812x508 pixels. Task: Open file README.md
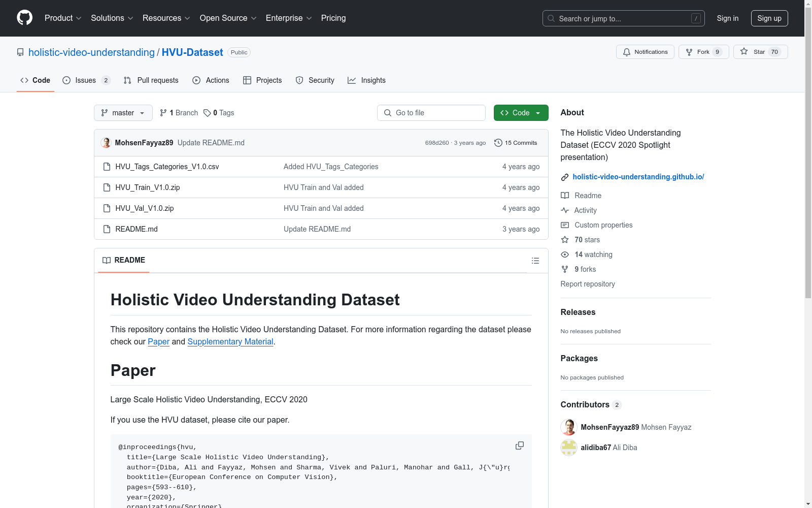137,229
